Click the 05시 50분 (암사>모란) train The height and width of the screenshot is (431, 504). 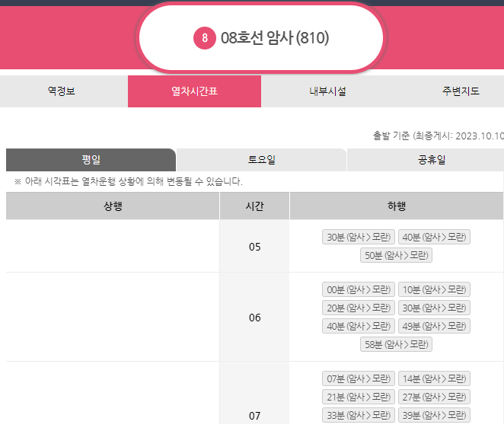(x=397, y=255)
